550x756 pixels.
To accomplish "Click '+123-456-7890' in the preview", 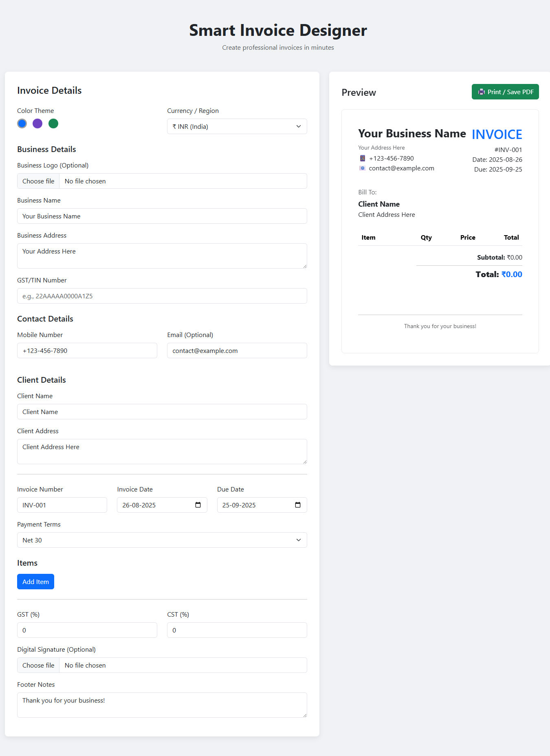I will coord(391,158).
